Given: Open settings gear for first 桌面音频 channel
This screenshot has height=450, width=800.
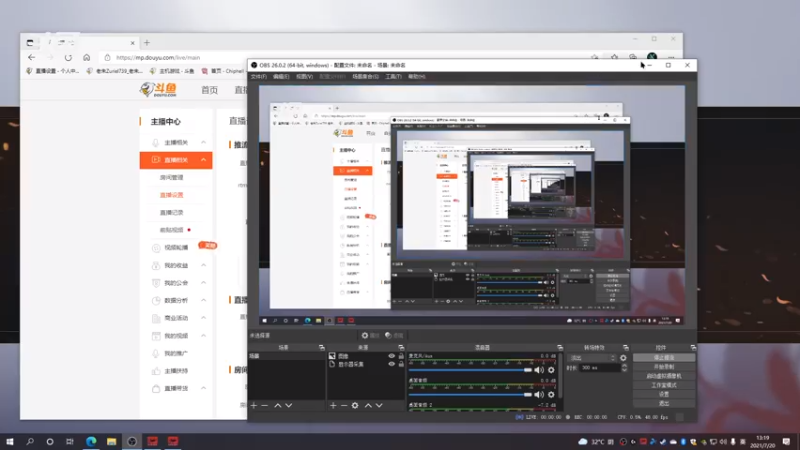Looking at the screenshot, I should coord(551,394).
